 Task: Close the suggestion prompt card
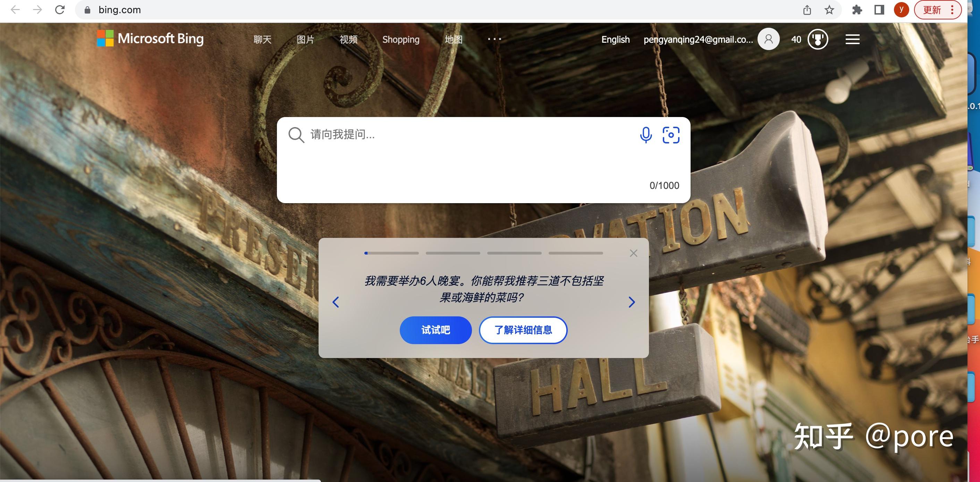pyautogui.click(x=633, y=253)
